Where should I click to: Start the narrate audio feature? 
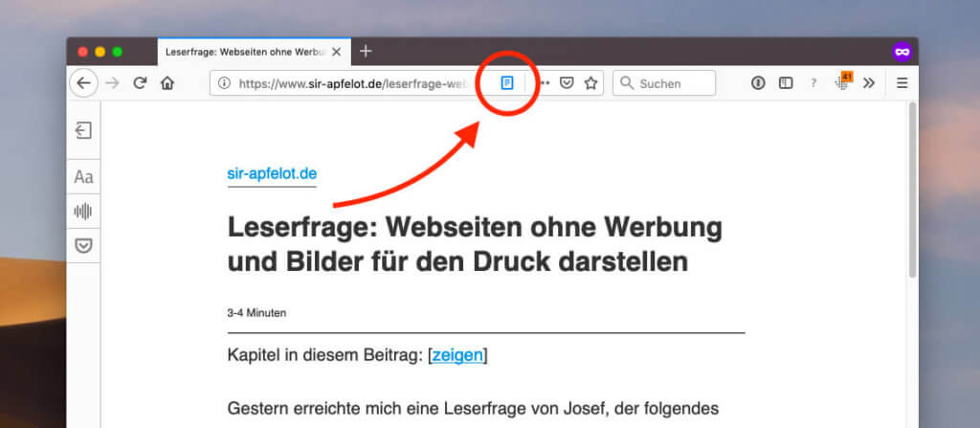84,212
